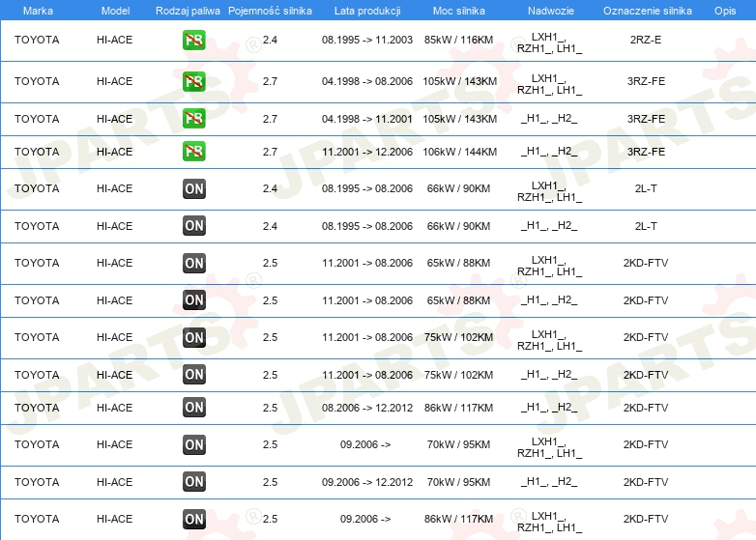Image resolution: width=756 pixels, height=540 pixels.
Task: Click HI-ACE in the 106kW / 144KM row
Action: click(x=115, y=152)
